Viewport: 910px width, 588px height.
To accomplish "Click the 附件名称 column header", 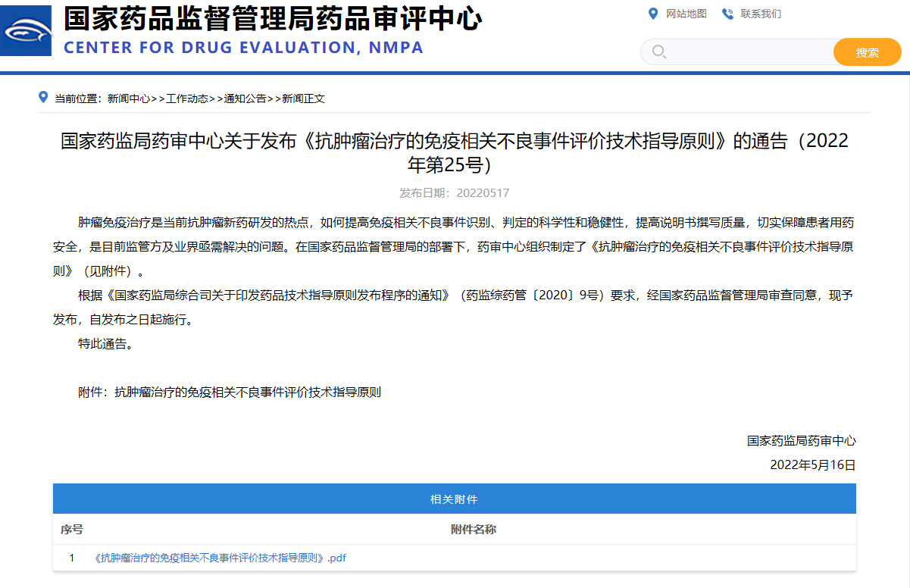I will coord(474,530).
